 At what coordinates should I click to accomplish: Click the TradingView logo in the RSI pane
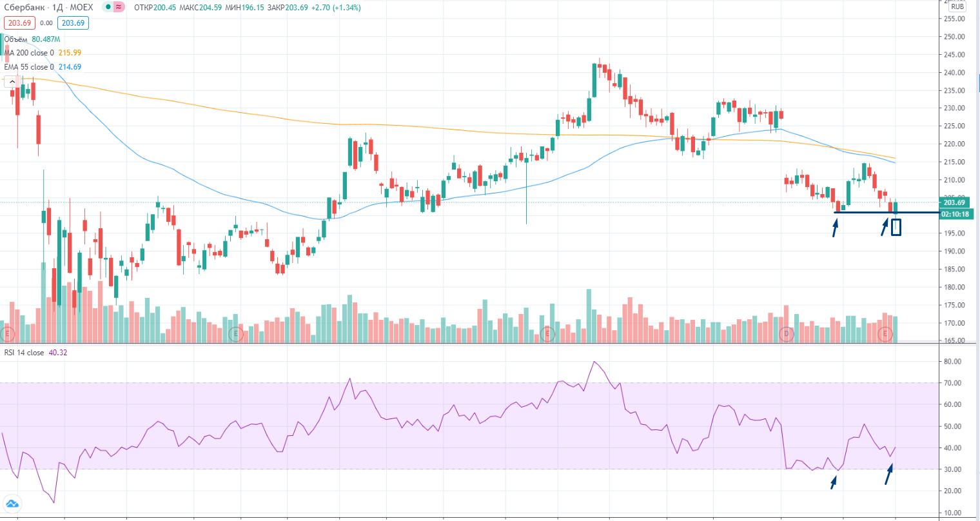pos(12,504)
